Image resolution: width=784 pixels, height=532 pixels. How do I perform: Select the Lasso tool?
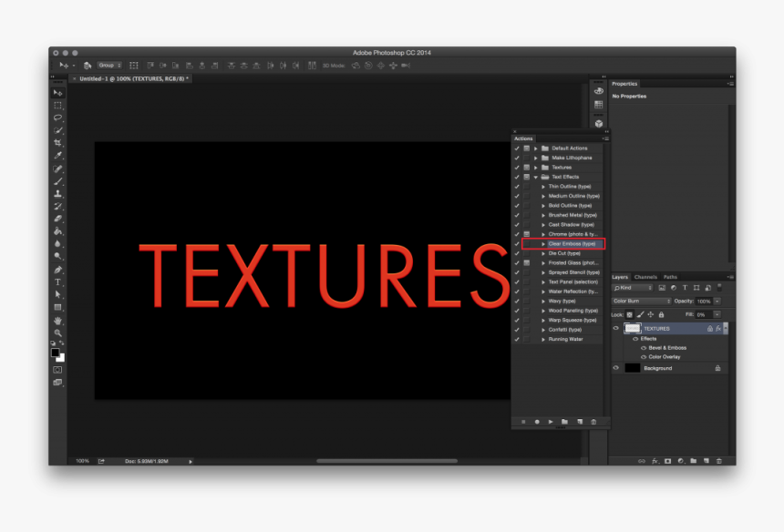point(58,118)
